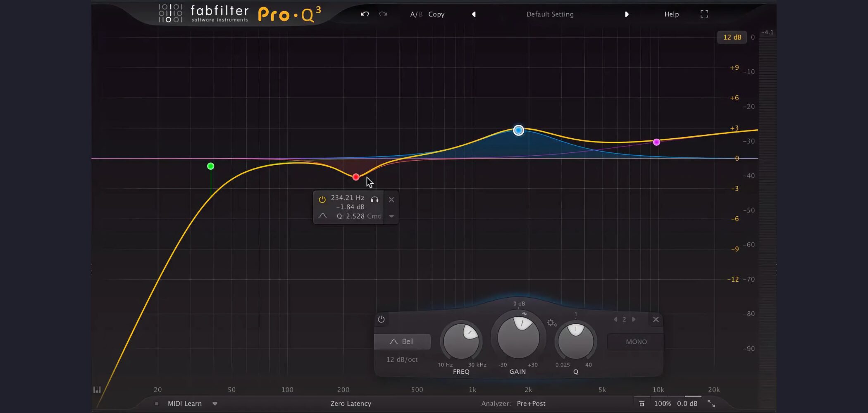Click the Copy button
Image resolution: width=868 pixels, height=413 pixels.
tap(436, 14)
